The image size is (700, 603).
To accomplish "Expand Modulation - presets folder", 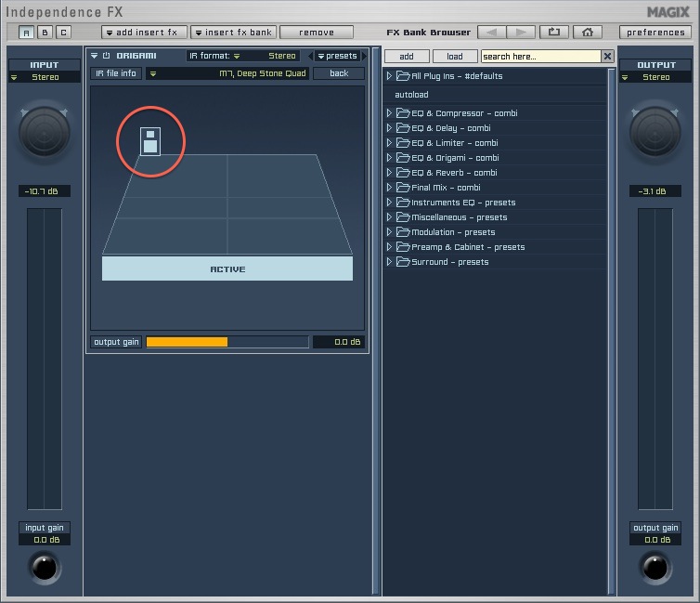I will [x=389, y=232].
